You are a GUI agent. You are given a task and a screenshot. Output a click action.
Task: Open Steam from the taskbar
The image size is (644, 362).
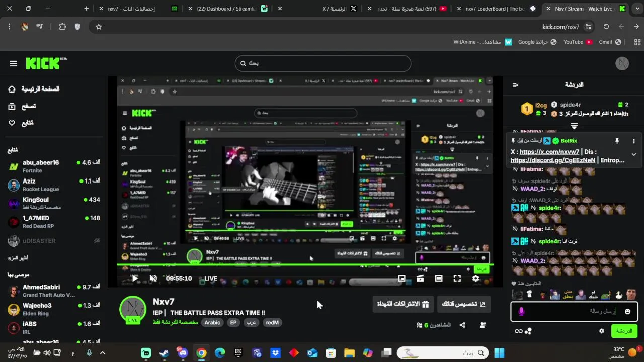164,353
